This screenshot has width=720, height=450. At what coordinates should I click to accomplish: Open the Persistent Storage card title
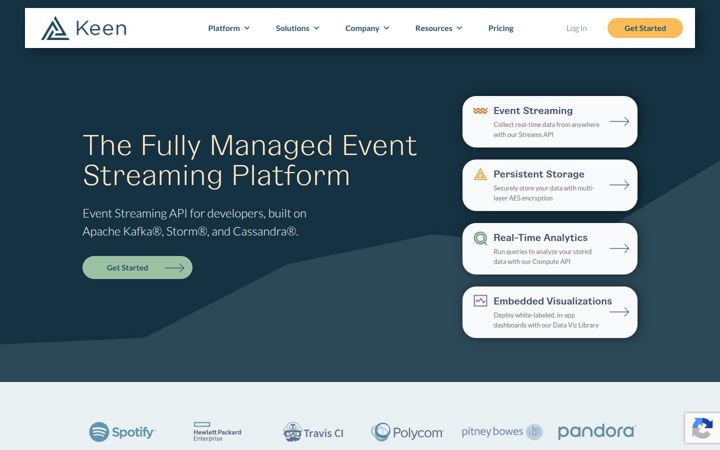[539, 174]
